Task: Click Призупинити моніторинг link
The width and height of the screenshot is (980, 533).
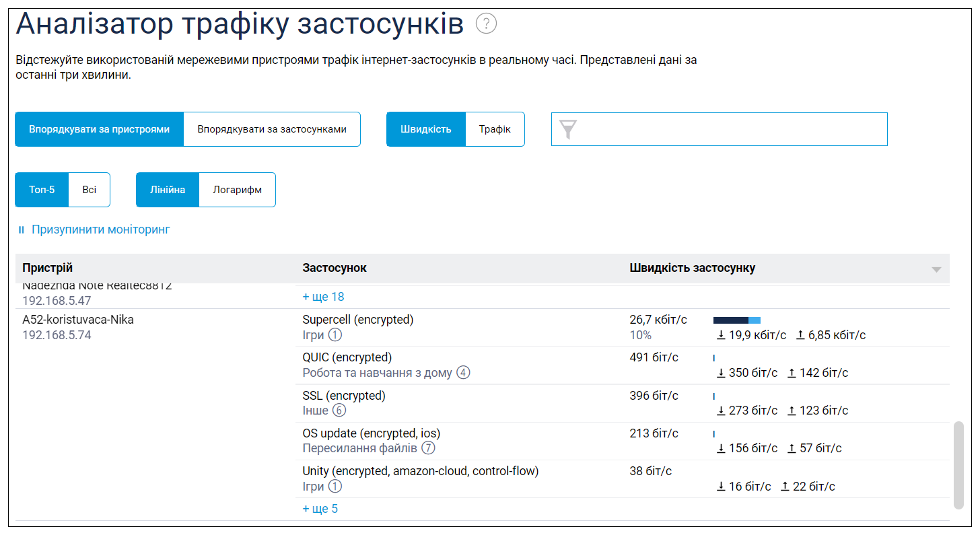Action: (101, 230)
